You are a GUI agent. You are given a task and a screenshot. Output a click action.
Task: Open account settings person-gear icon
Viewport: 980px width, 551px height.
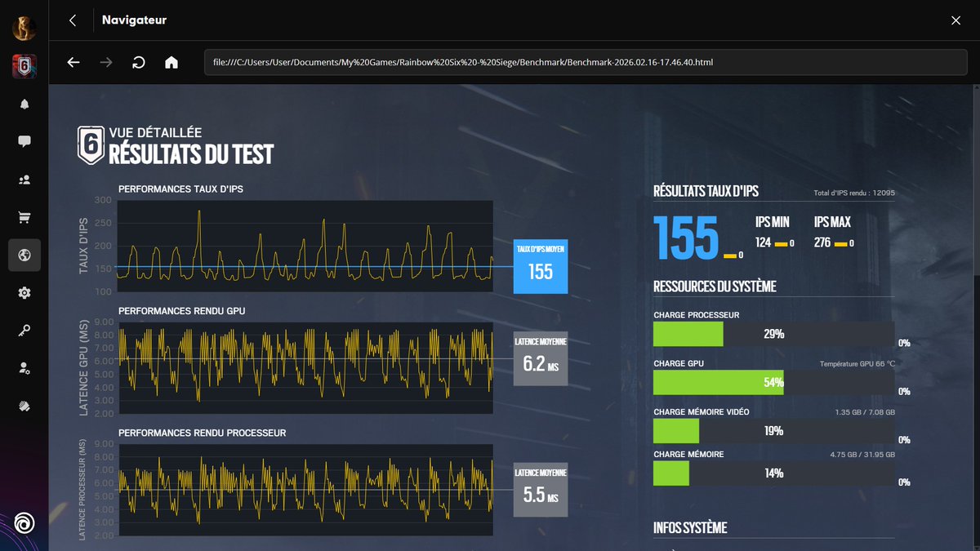coord(24,368)
